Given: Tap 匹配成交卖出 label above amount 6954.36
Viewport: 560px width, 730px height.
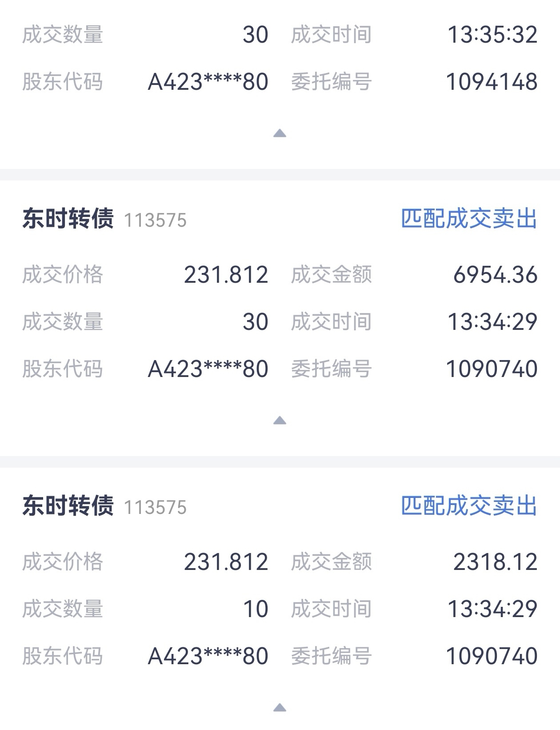Looking at the screenshot, I should [x=469, y=219].
